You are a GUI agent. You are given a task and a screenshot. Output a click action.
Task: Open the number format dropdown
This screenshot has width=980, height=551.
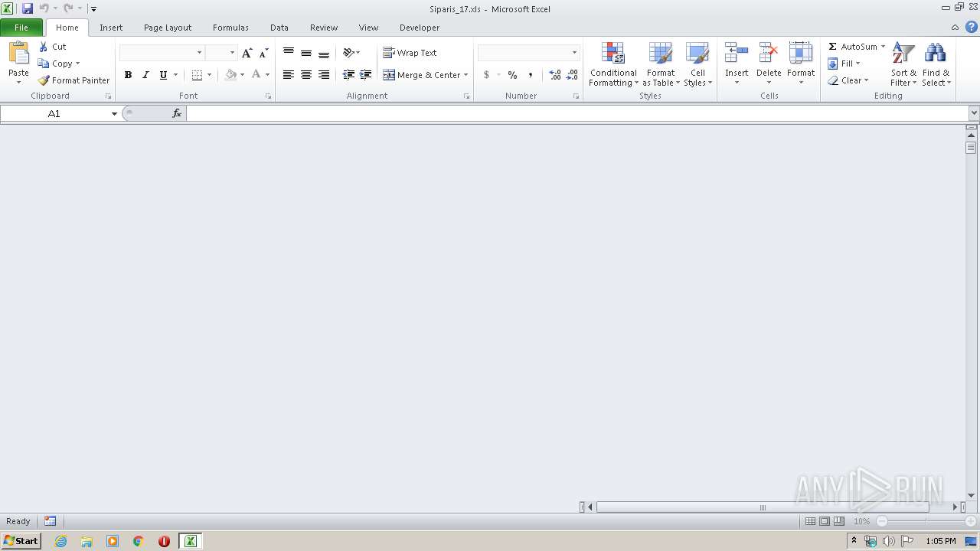(x=574, y=53)
